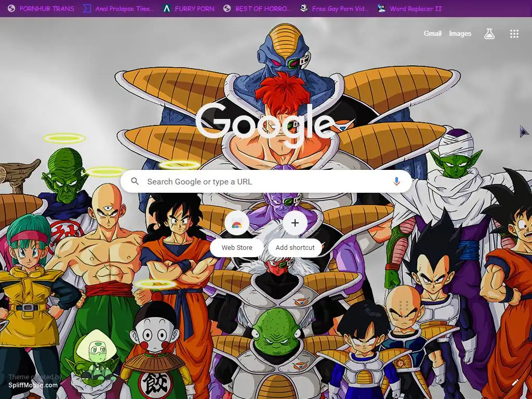Follow the SpliffMobile.com theme credit link
Image resolution: width=532 pixels, height=399 pixels.
click(33, 385)
